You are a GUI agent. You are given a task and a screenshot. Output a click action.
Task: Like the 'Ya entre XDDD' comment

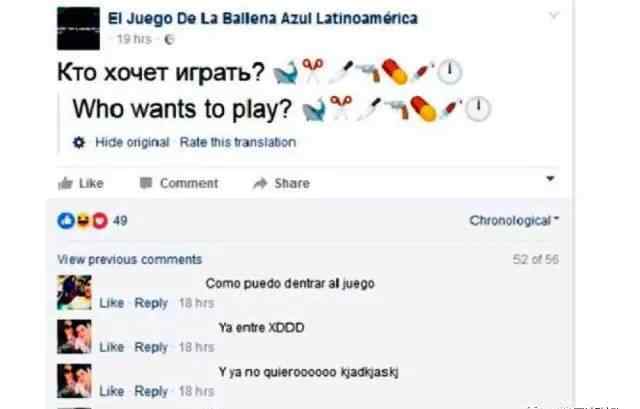click(112, 347)
